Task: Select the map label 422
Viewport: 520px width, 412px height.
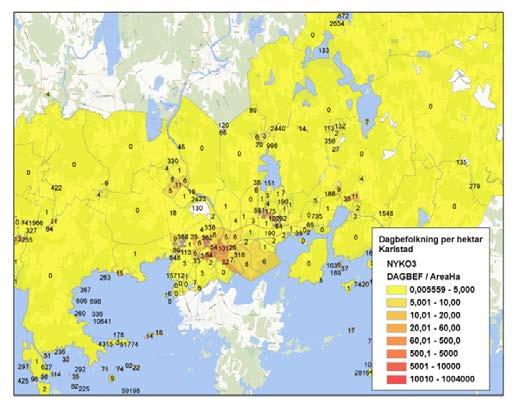Action: click(56, 188)
